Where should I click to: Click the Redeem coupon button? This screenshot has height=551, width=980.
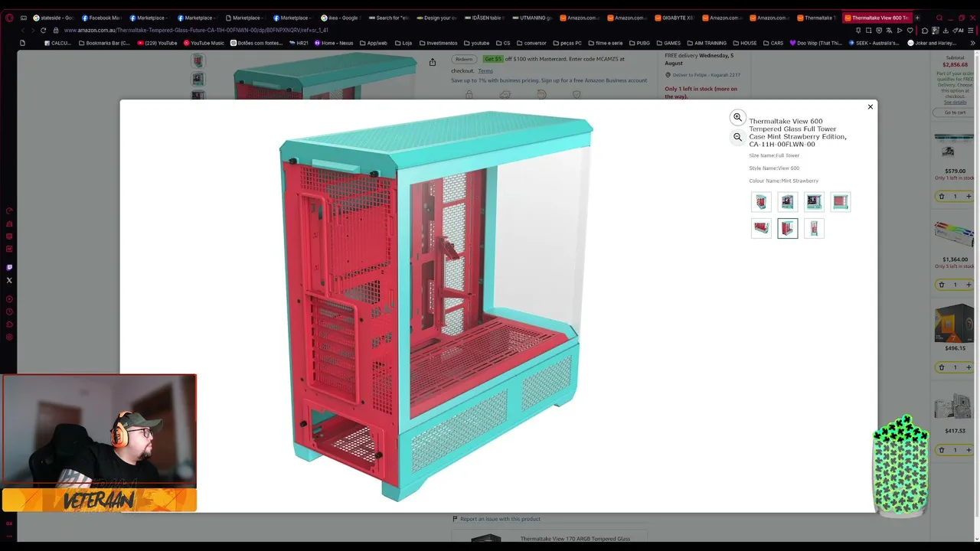click(464, 59)
